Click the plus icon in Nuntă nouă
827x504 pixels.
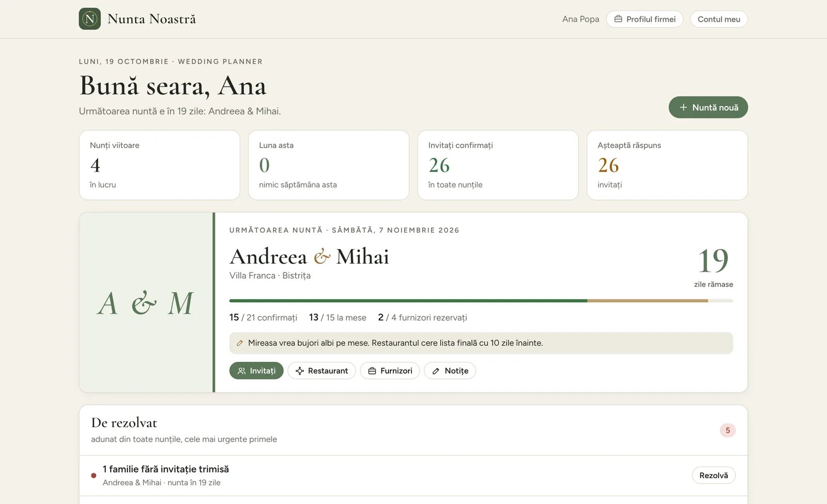[683, 108]
